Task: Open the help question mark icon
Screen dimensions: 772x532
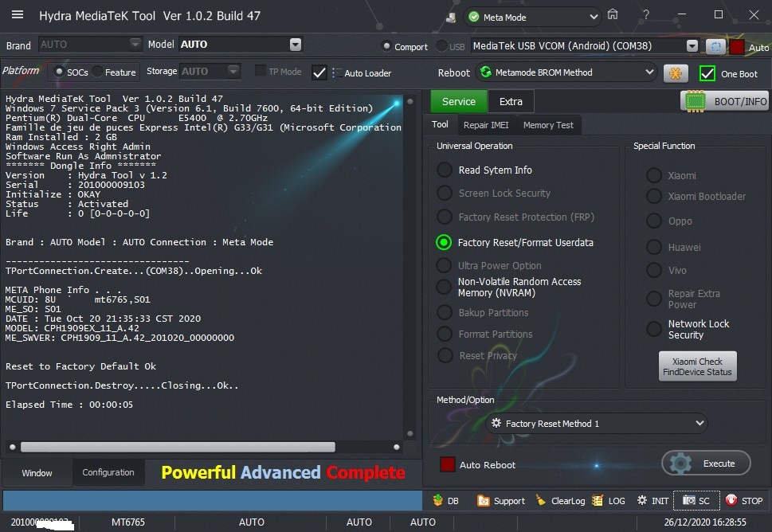Action: [646, 15]
